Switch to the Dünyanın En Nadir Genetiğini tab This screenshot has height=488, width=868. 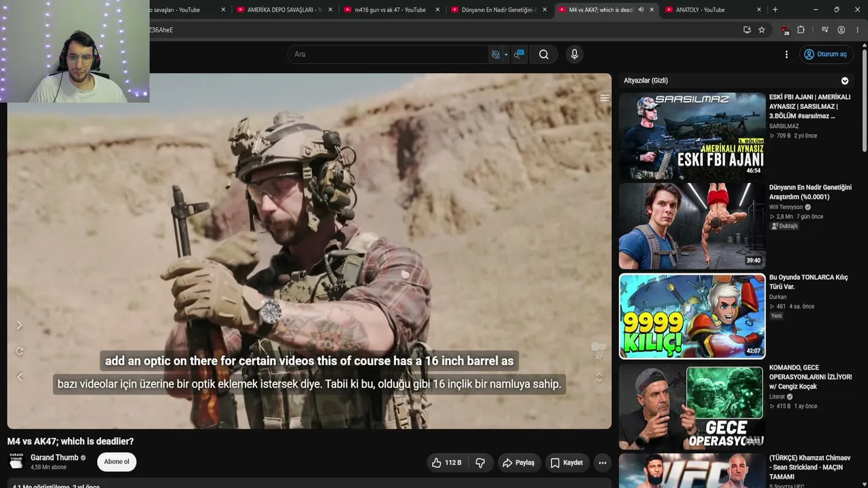point(498,9)
